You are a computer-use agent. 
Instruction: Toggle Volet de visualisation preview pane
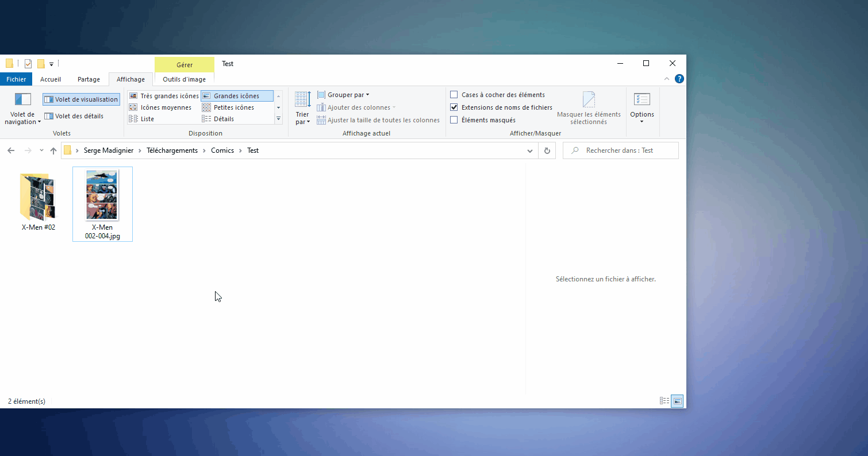[x=81, y=99]
